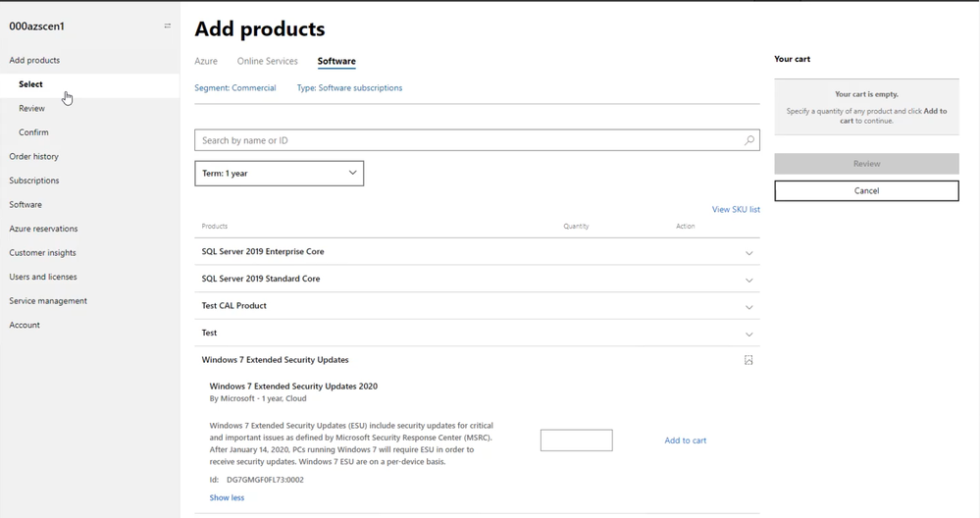980x518 pixels.
Task: Go to Confirm step in sidebar
Action: (x=33, y=132)
